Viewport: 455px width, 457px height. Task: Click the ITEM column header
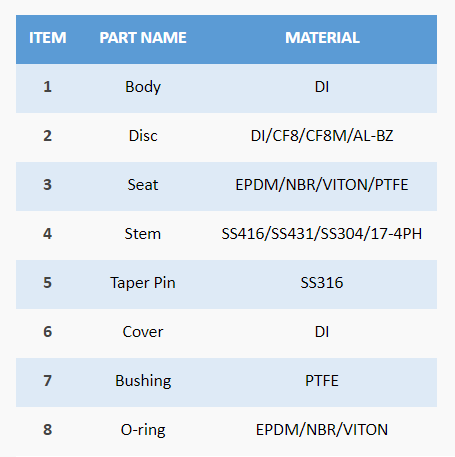pos(48,38)
